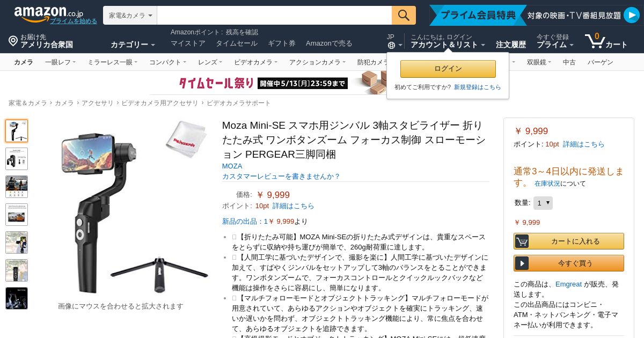
Task: Select the タイムセール nav item
Action: pyautogui.click(x=237, y=43)
